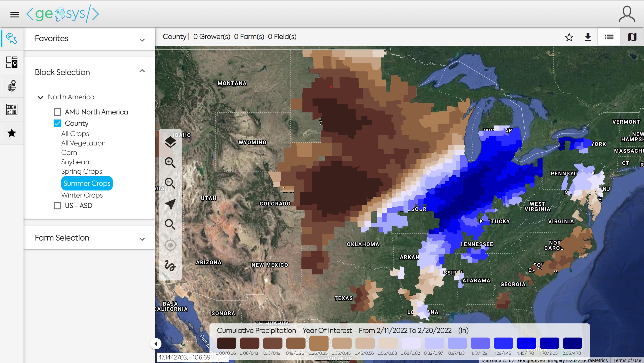Click the zoom out magnifier on map
This screenshot has height=363, width=644.
[170, 183]
